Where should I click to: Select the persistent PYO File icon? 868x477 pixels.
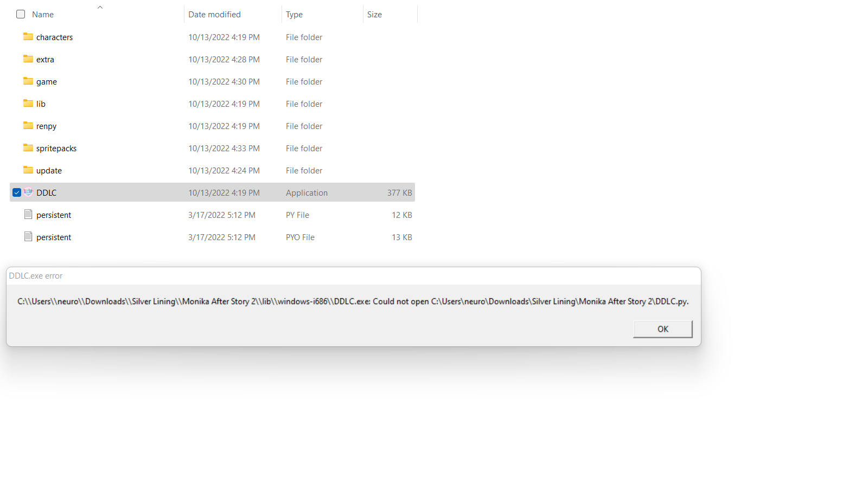28,237
